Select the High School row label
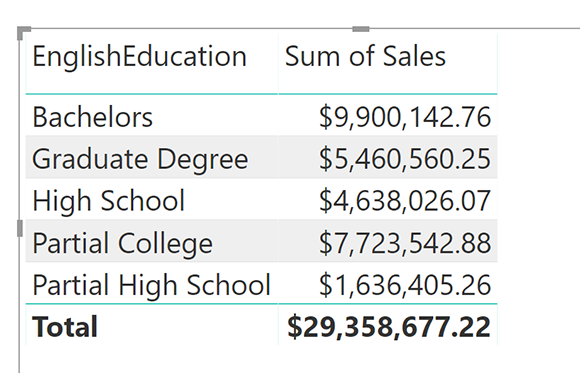The image size is (580, 373). point(108,201)
